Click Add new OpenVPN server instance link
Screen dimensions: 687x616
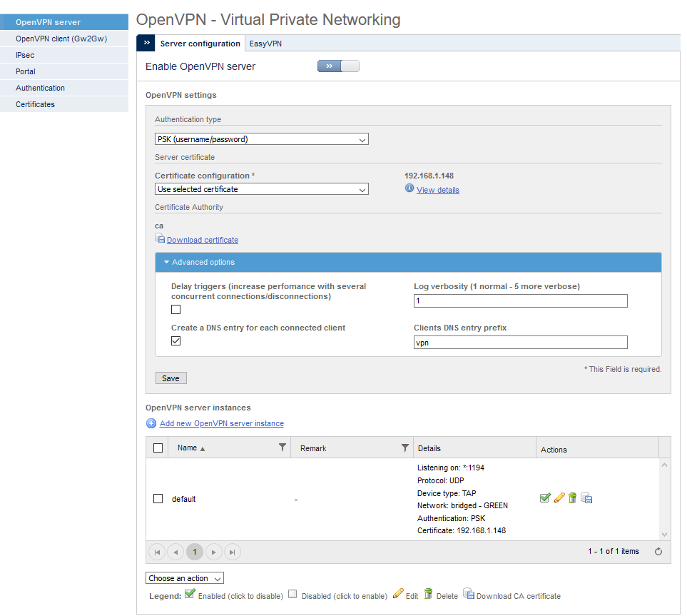tap(222, 423)
